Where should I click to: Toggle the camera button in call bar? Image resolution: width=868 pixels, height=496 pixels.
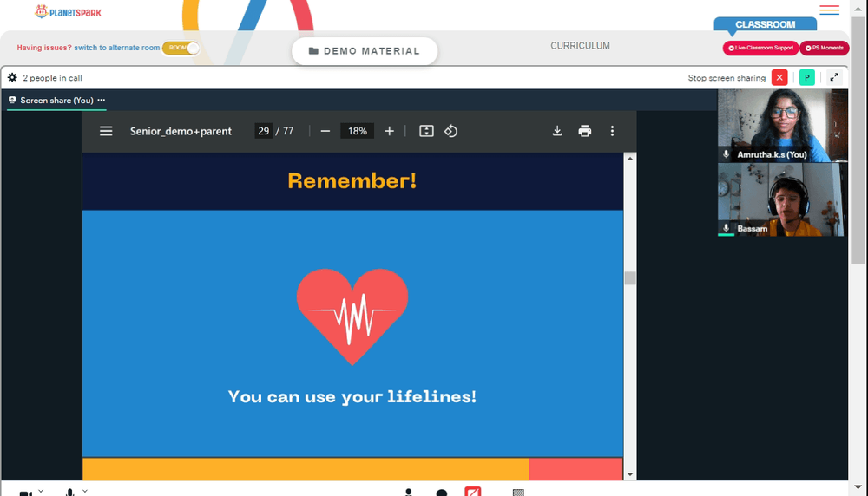tap(25, 493)
